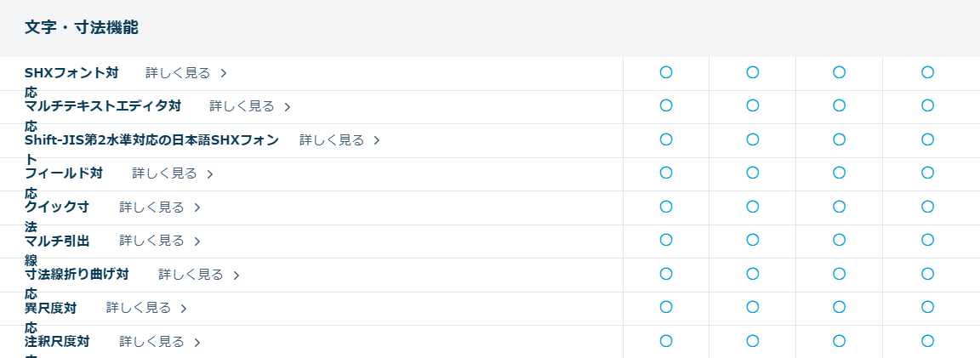Viewport: 980px width, 358px height.
Task: Click chevron arrow beside 寸法線折り曲げ対応 link
Action: tap(236, 276)
